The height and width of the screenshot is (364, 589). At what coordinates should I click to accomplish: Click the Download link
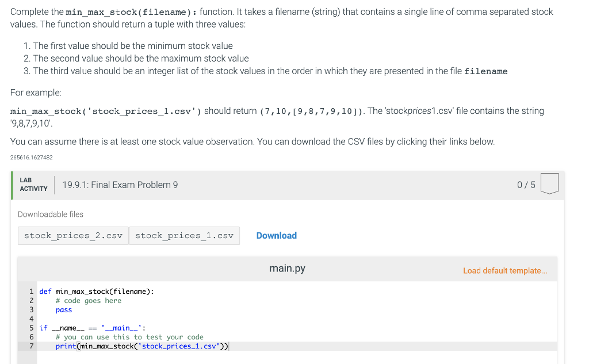(277, 236)
